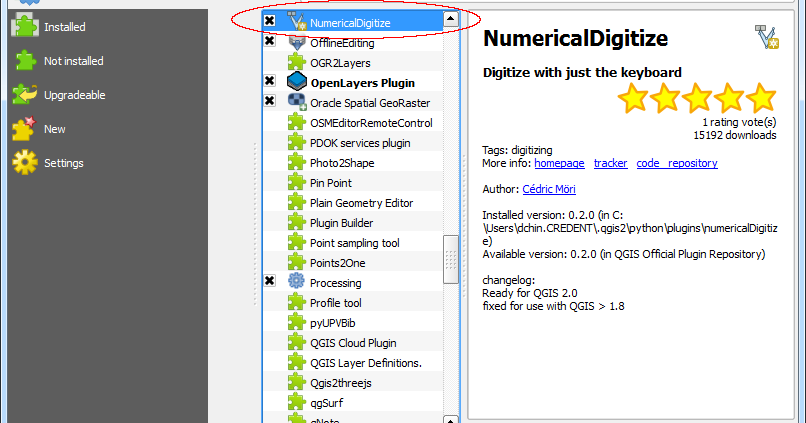Screen dimensions: 806x423
Task: Click the NumericalDigitize icon in list
Action: 297,22
